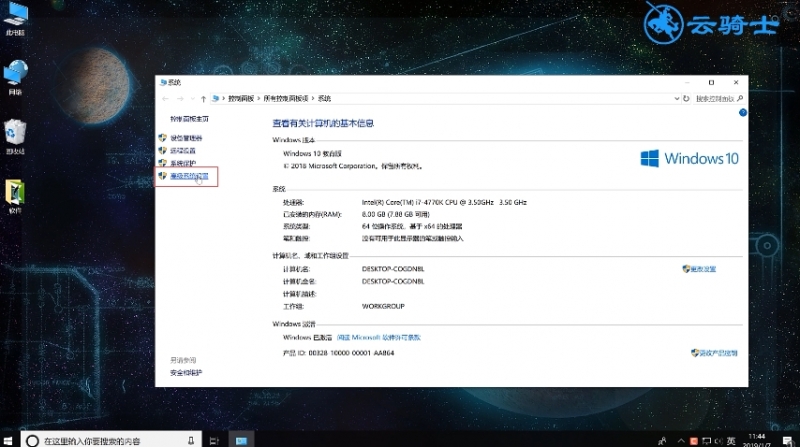
Task: Click the taskbar search input field
Action: [109, 441]
